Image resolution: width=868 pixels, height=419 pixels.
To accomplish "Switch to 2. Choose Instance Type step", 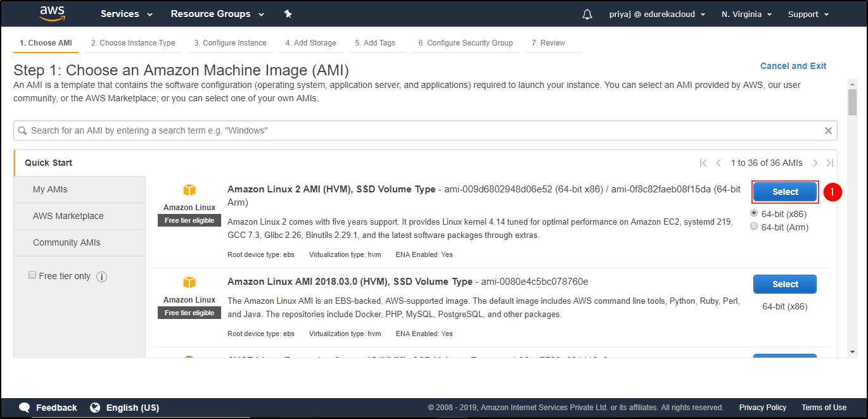I will [x=133, y=43].
